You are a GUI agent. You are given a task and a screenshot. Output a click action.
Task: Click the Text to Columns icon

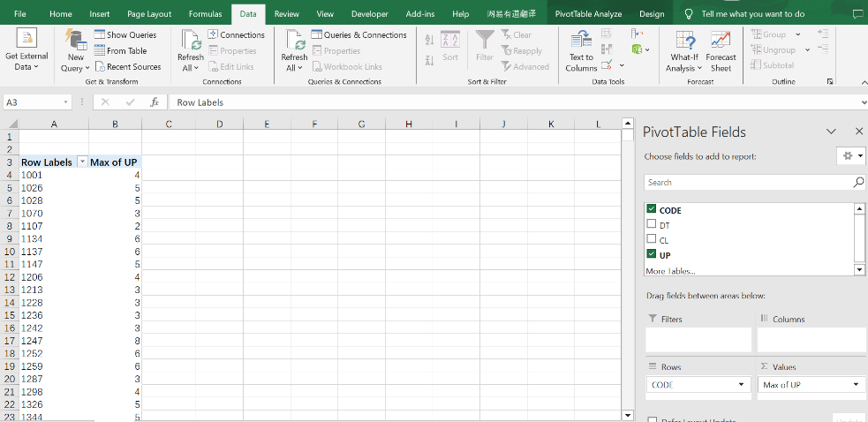point(581,41)
